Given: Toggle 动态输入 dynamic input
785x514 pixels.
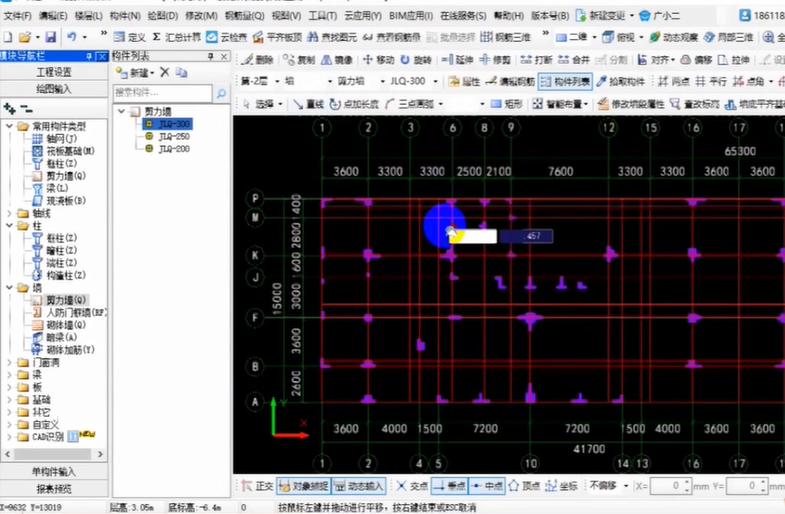Looking at the screenshot, I should tap(358, 486).
